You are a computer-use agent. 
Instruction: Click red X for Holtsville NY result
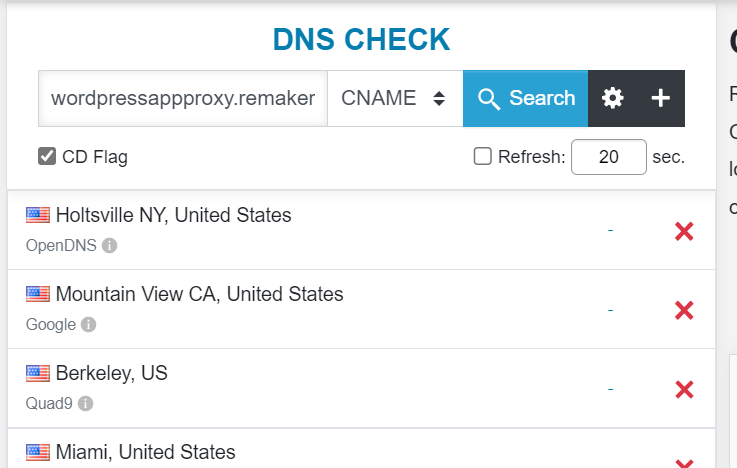[x=684, y=231]
